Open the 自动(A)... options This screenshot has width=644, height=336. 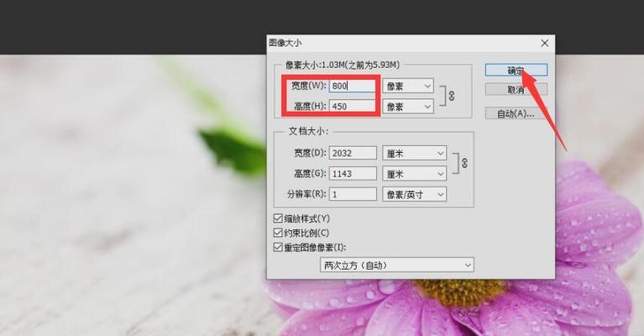pos(516,113)
